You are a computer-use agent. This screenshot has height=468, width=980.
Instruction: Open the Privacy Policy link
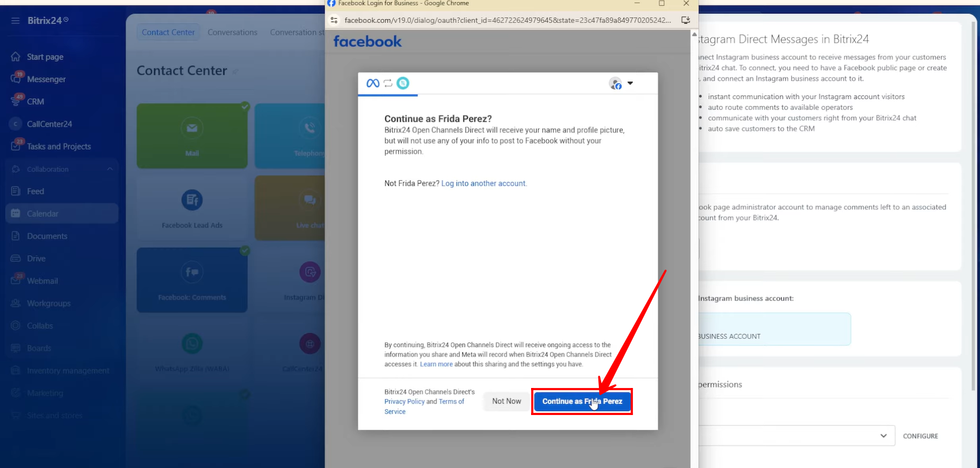click(404, 402)
